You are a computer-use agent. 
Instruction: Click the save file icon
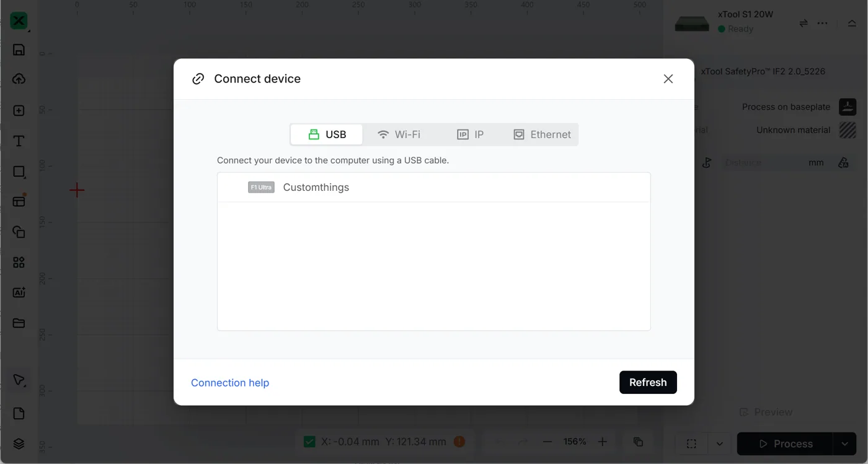19,50
